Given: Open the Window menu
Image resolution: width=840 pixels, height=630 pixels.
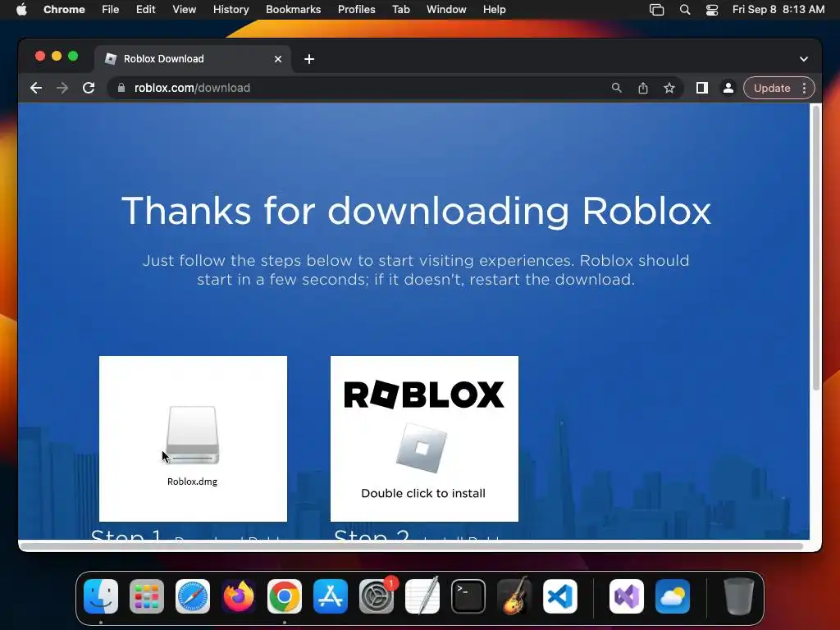Looking at the screenshot, I should [x=446, y=10].
